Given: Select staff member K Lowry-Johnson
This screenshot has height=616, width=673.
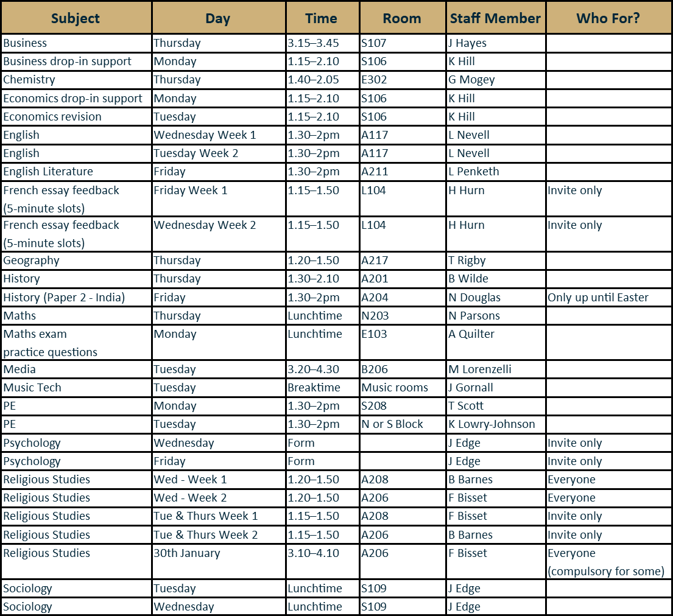Looking at the screenshot, I should 492,424.
